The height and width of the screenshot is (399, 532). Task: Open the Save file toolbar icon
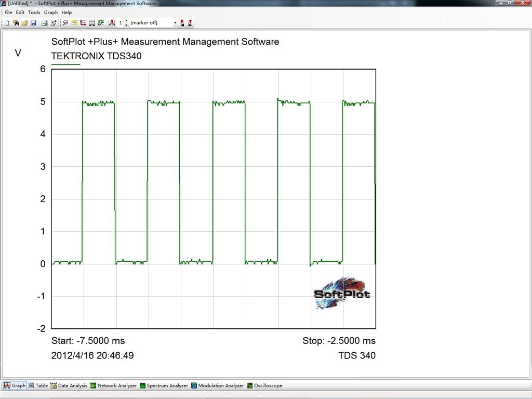pos(33,23)
